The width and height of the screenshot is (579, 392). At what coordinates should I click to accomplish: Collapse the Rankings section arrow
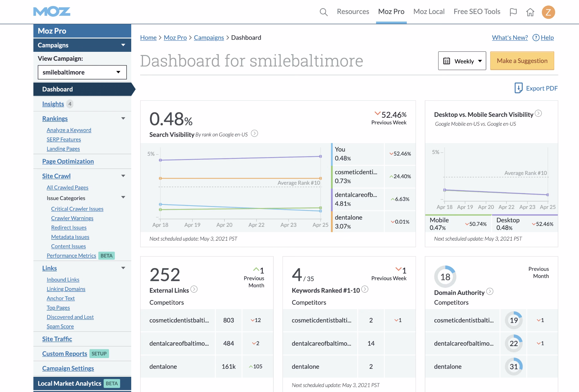click(x=123, y=118)
